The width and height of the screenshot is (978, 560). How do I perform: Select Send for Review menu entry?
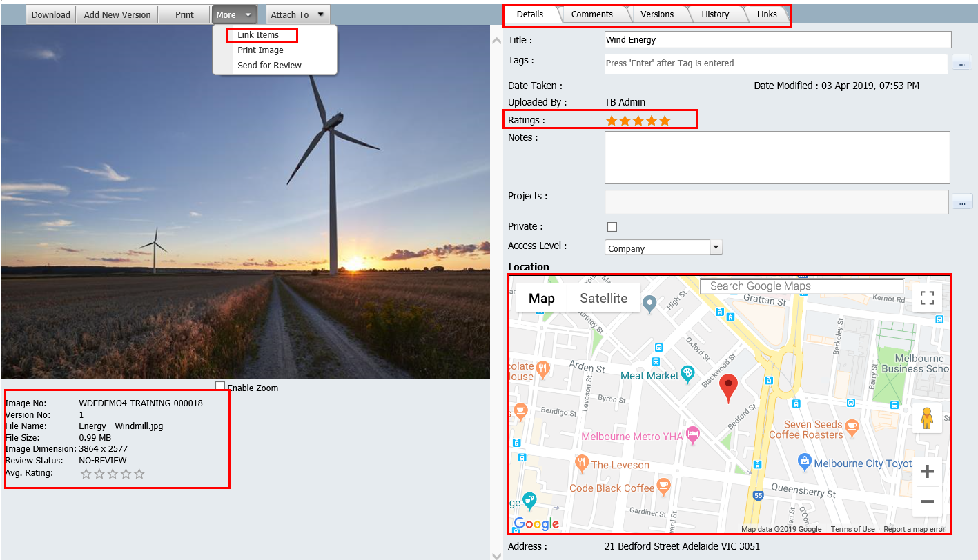(x=269, y=66)
